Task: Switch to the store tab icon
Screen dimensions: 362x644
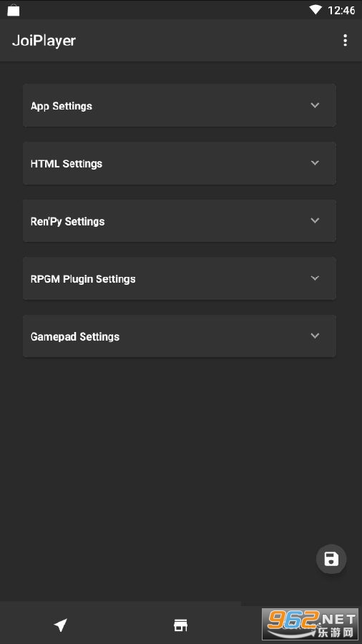Action: click(180, 625)
